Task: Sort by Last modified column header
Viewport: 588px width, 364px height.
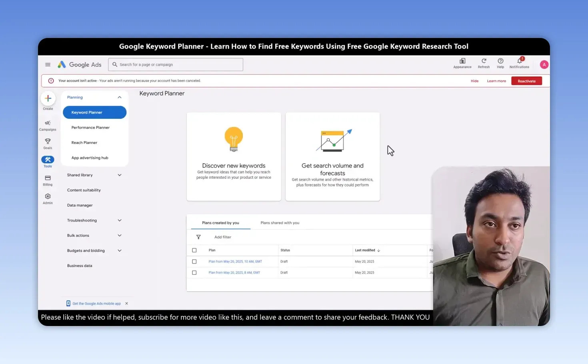Action: pos(365,250)
